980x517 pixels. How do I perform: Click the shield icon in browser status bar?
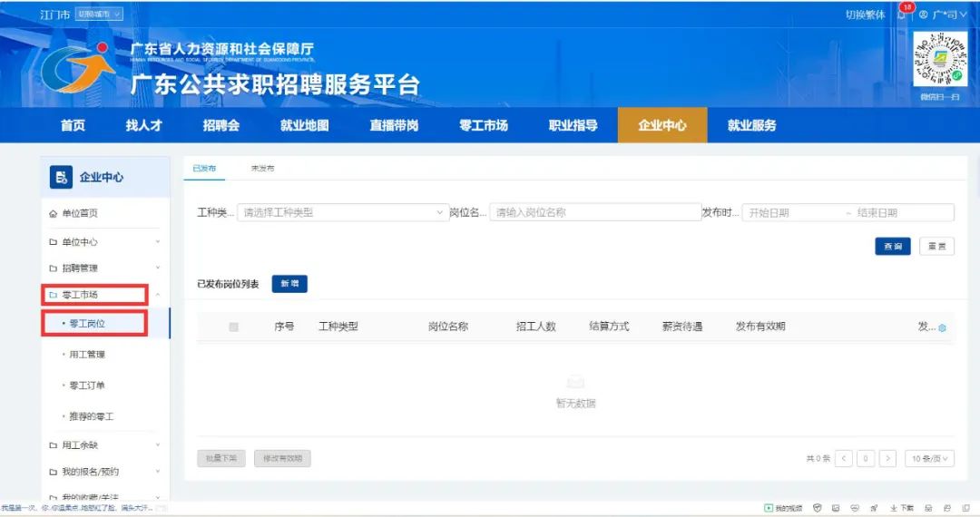(817, 508)
